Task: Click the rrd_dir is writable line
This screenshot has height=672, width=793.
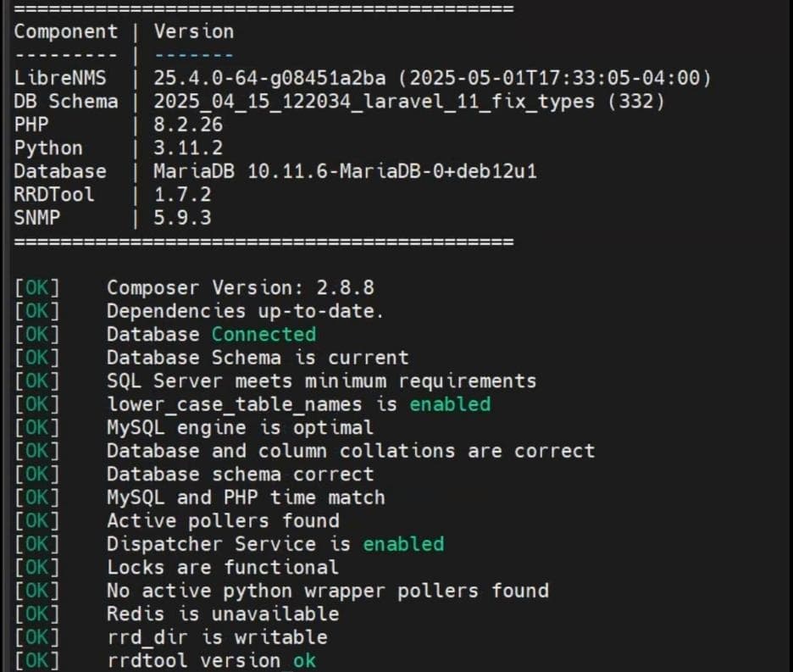Action: (217, 637)
